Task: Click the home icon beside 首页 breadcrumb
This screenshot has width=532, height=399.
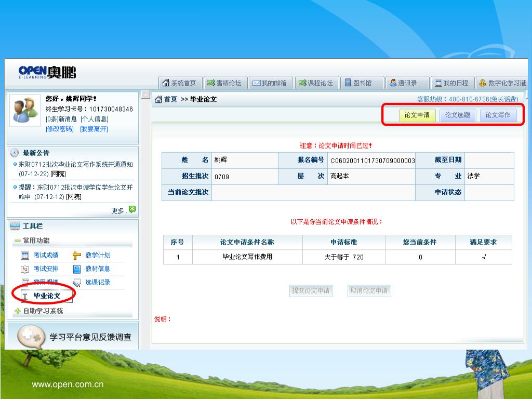Action: click(158, 99)
